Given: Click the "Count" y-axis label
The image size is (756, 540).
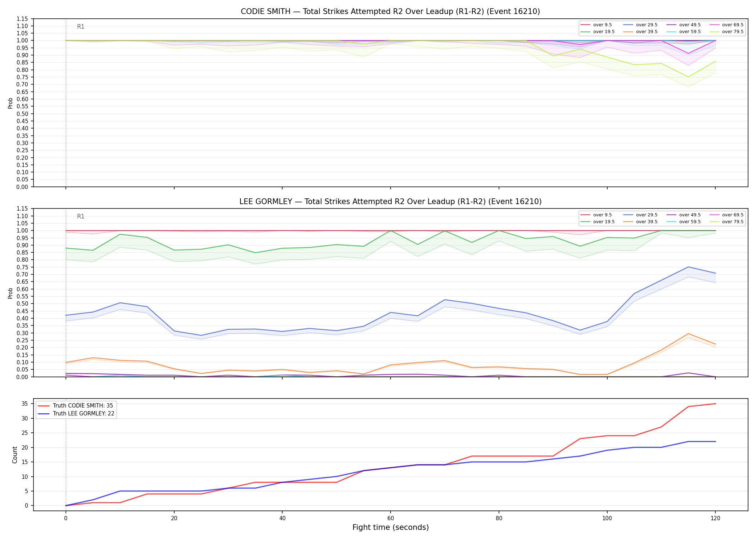Looking at the screenshot, I should (15, 455).
